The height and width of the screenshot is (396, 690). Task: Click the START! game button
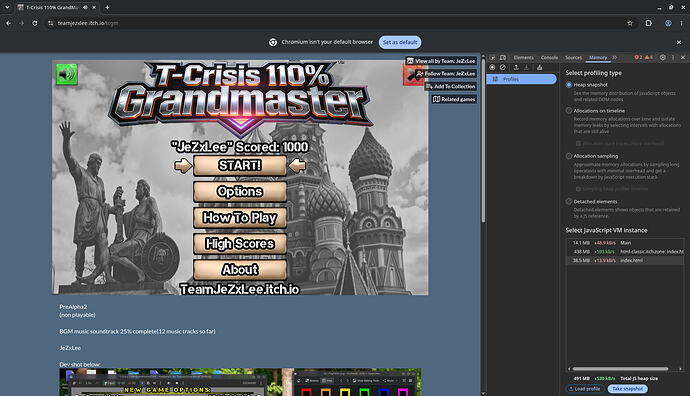pos(240,165)
